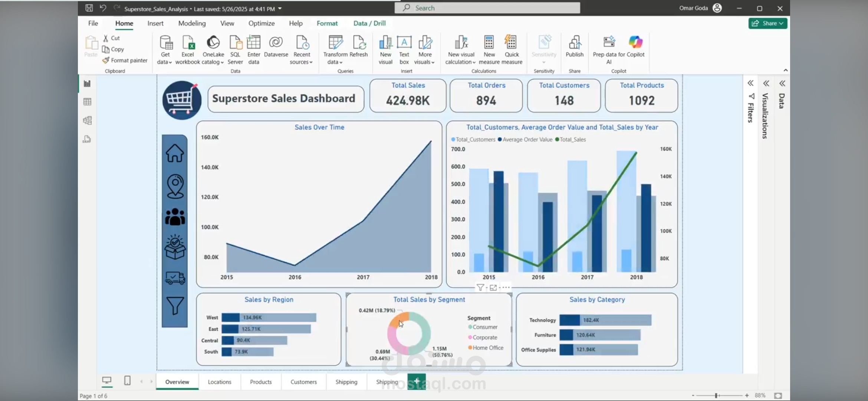Viewport: 868px width, 401px height.
Task: Switch to the Modeling ribbon tab
Action: point(192,23)
